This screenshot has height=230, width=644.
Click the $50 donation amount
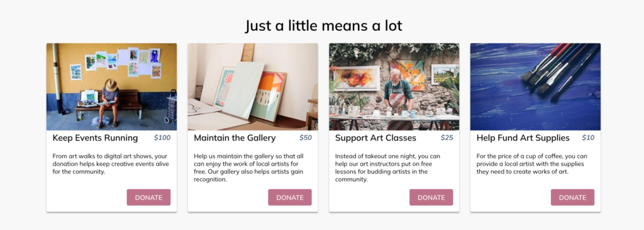coord(306,138)
